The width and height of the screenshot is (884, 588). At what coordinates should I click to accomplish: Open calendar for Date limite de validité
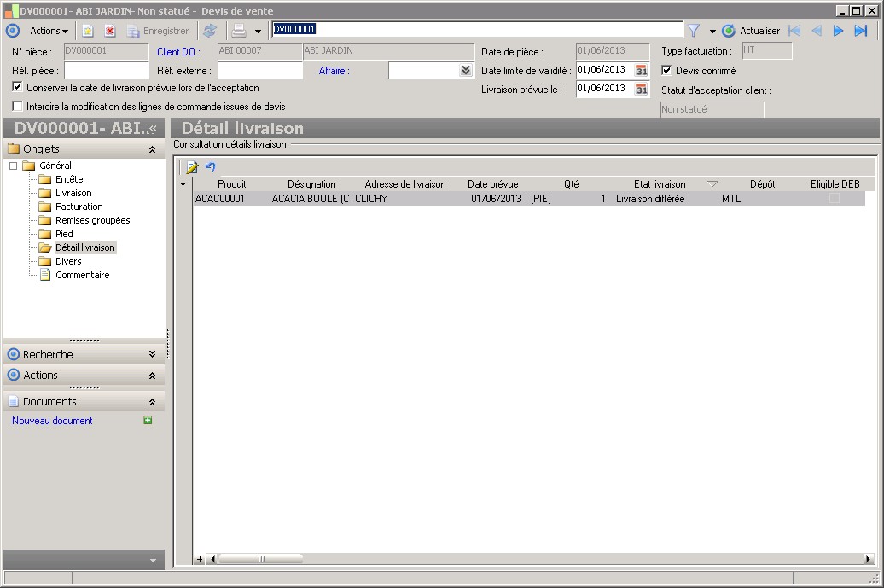coord(641,70)
